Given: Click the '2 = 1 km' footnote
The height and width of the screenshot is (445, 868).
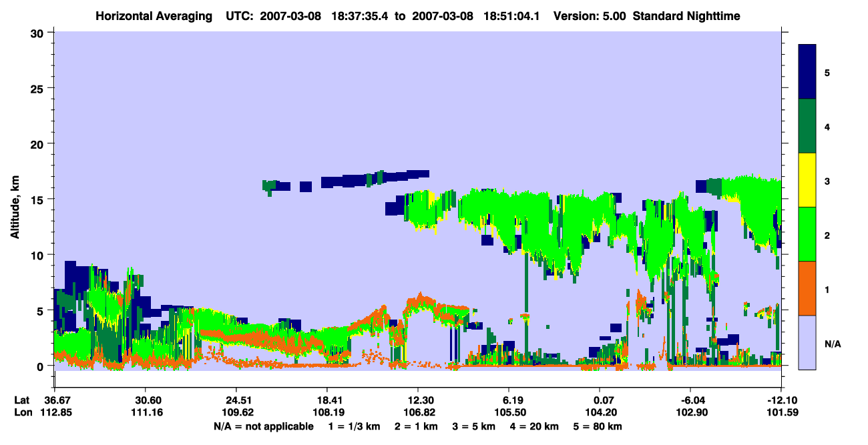Looking at the screenshot, I should [416, 426].
